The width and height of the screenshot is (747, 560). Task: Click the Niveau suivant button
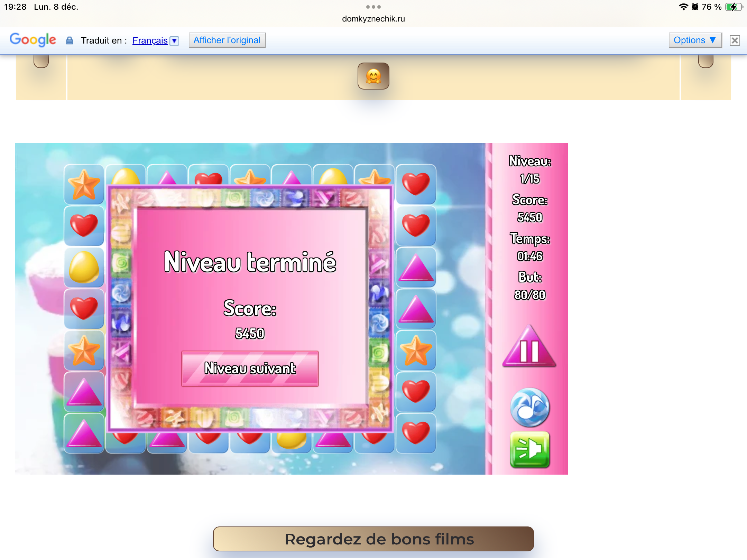point(250,368)
